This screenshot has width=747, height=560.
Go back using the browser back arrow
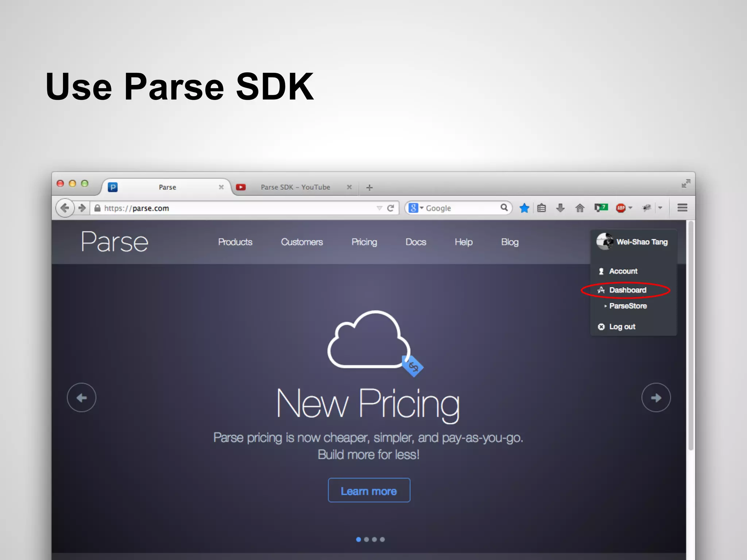[65, 208]
